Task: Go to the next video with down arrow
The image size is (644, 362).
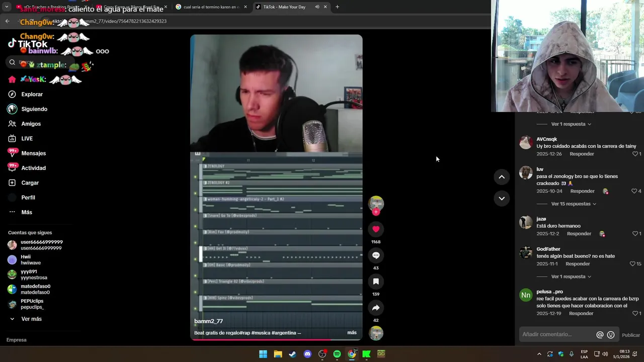Action: (502, 198)
